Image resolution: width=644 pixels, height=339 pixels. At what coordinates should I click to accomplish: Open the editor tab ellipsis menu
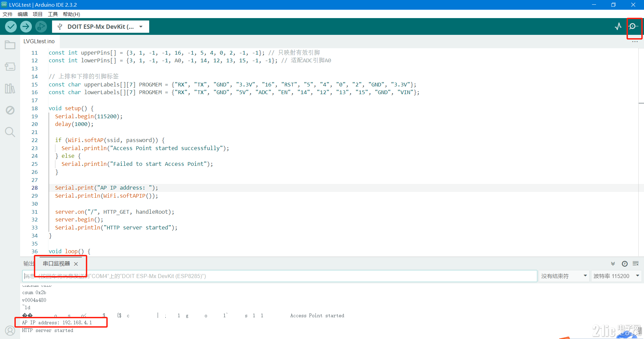tap(635, 42)
